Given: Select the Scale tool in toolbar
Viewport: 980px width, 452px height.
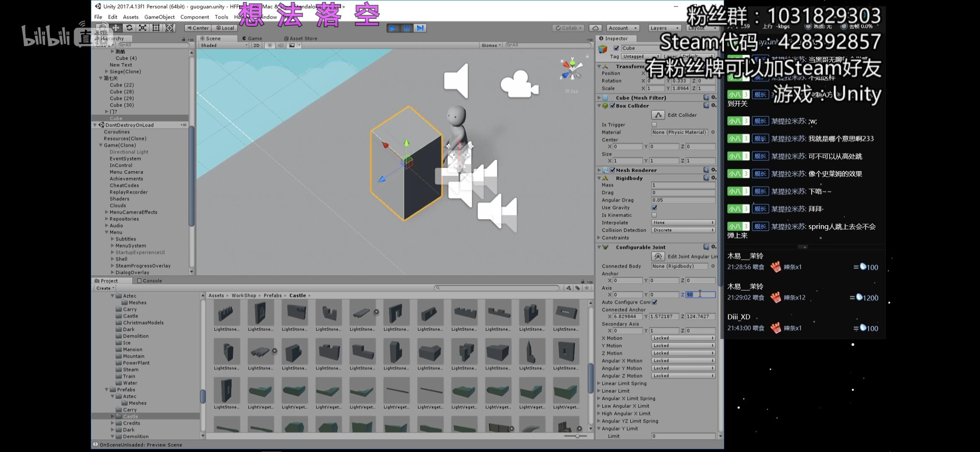Looking at the screenshot, I should [142, 28].
